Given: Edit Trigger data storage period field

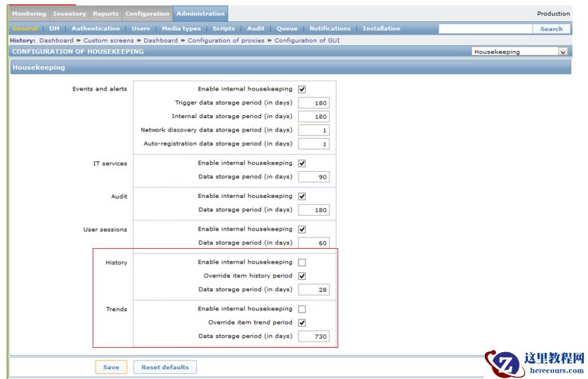Looking at the screenshot, I should tap(314, 103).
